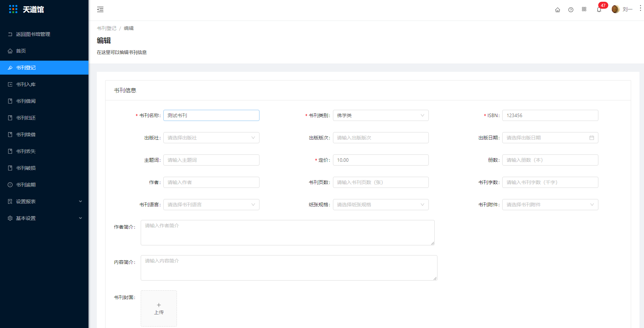
Task: Focus the 主题词 input field
Action: pyautogui.click(x=211, y=160)
